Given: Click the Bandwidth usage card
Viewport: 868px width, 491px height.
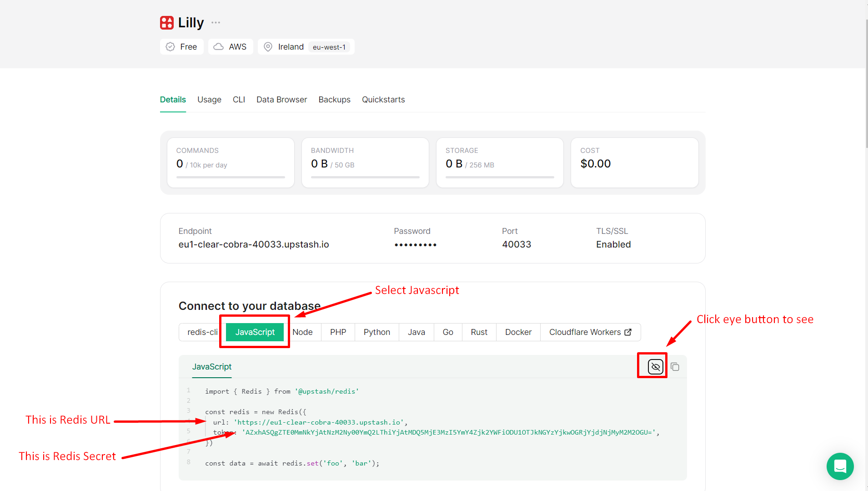Looking at the screenshot, I should pyautogui.click(x=365, y=162).
